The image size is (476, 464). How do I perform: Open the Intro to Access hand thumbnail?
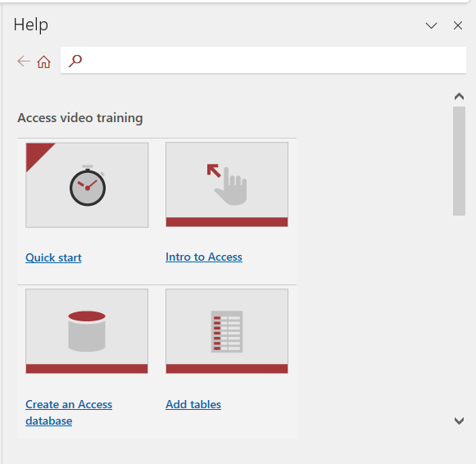pyautogui.click(x=227, y=184)
